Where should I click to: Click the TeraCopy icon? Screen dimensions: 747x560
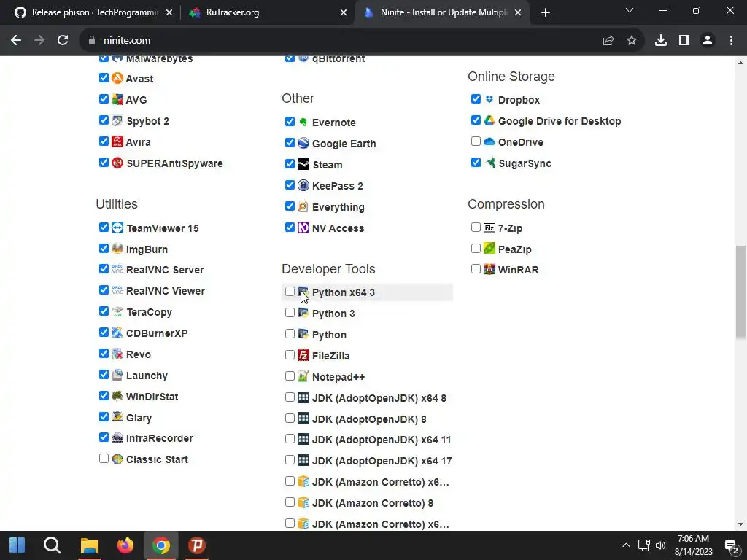coord(117,311)
